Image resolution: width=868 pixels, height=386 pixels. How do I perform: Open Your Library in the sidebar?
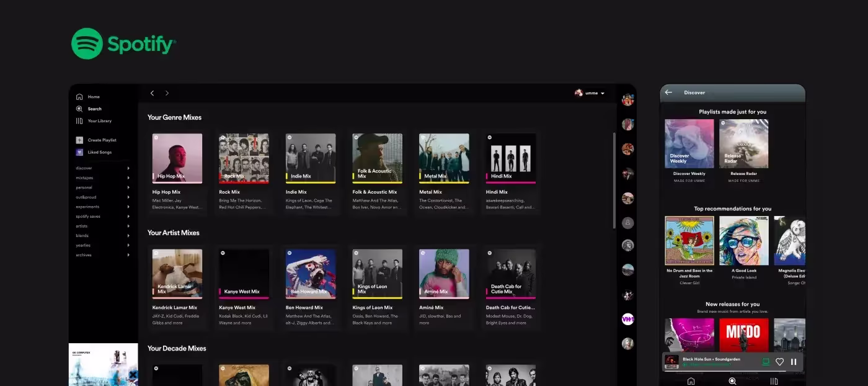click(79, 121)
